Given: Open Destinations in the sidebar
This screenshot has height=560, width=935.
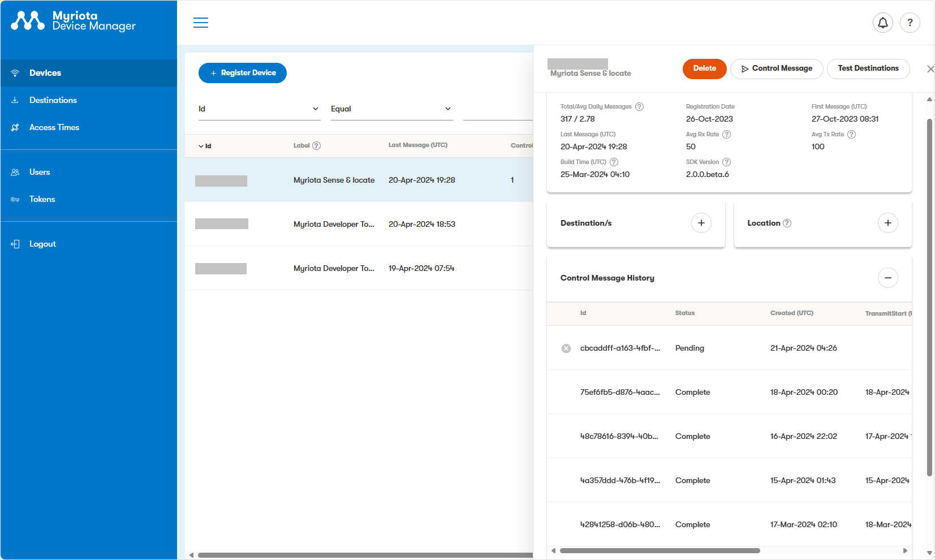Looking at the screenshot, I should coord(53,100).
